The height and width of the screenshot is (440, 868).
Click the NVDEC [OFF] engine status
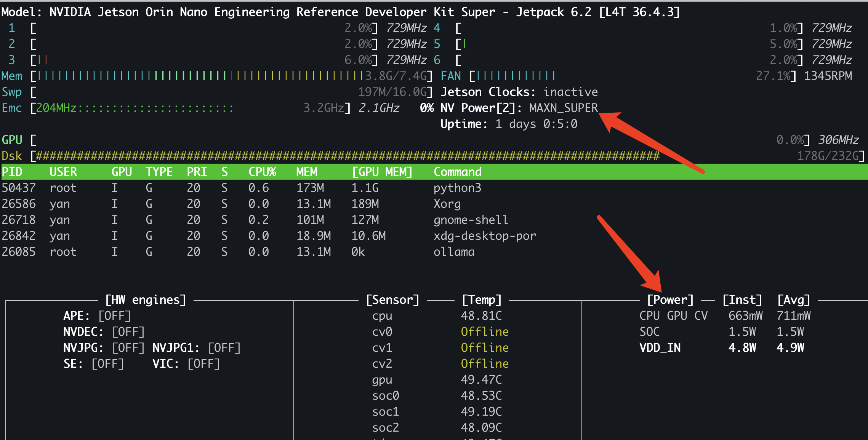click(128, 332)
